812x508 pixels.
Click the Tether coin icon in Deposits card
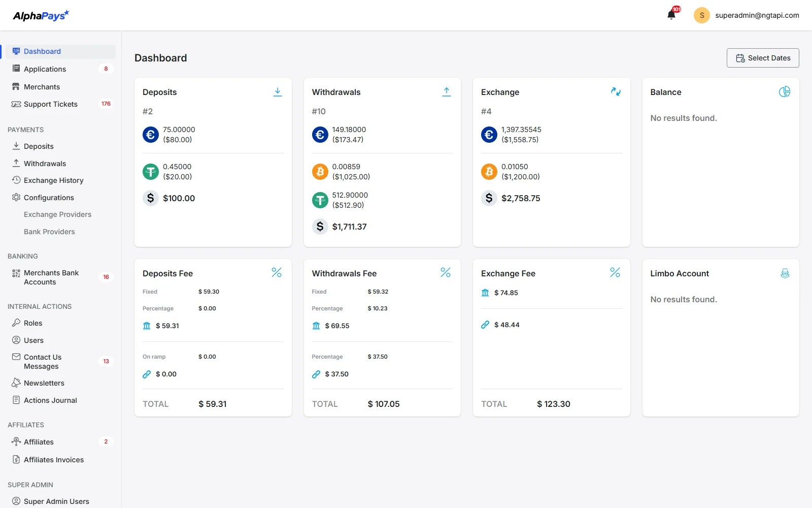(151, 172)
